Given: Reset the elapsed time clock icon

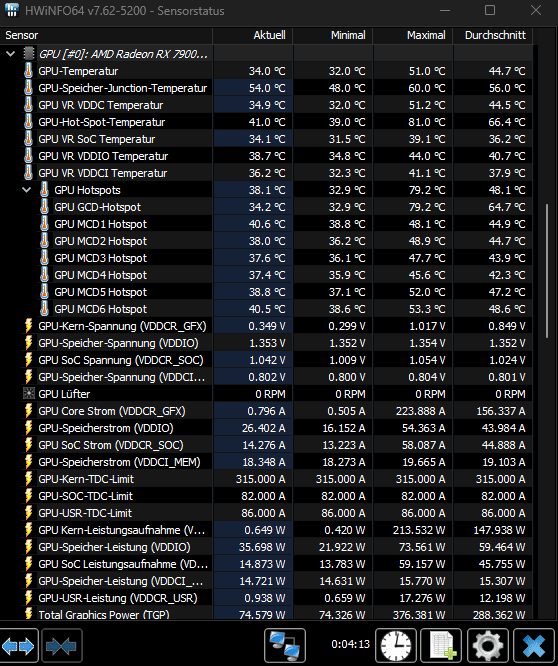Looking at the screenshot, I should tap(396, 646).
